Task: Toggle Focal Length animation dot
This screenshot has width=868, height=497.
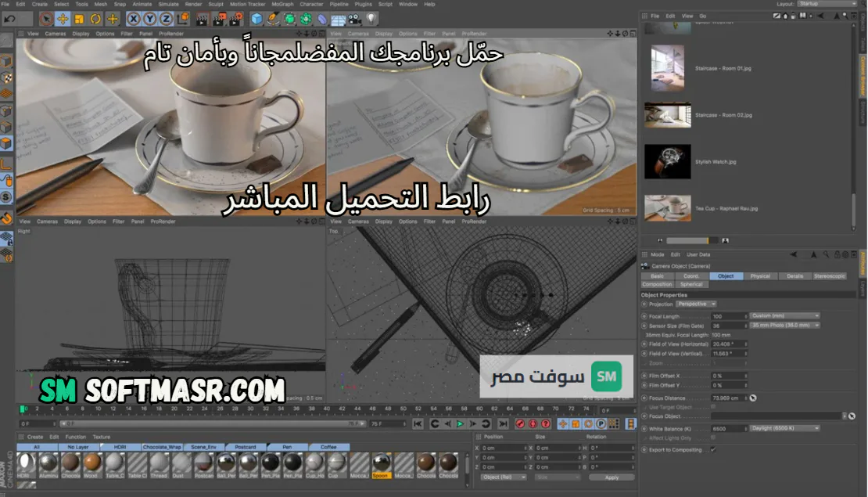Action: click(644, 316)
